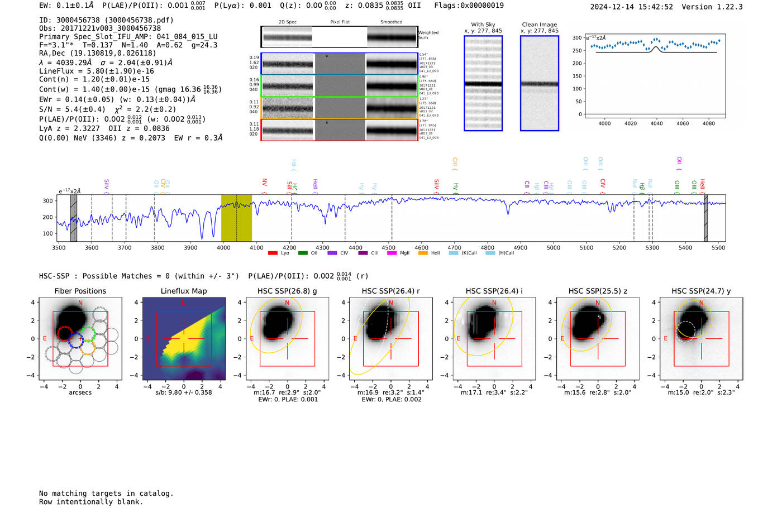This screenshot has height=532, width=782.
Task: Click the With Sky CCD image
Action: [x=483, y=83]
